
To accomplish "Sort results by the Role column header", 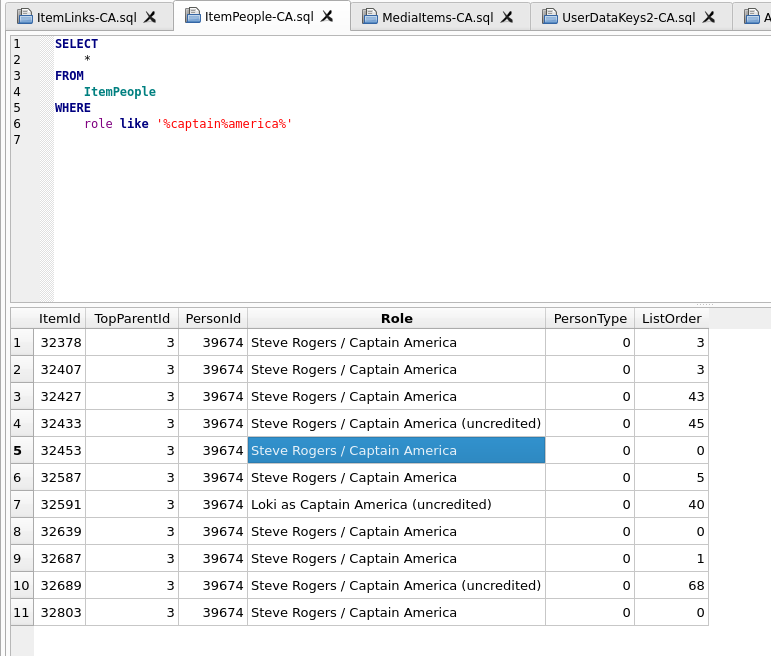I will pos(396,318).
